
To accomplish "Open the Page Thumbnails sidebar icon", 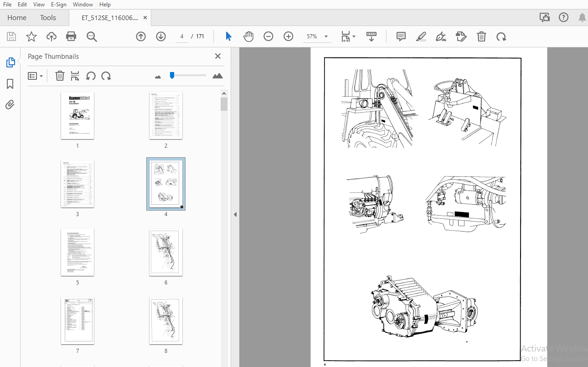I will pyautogui.click(x=10, y=62).
